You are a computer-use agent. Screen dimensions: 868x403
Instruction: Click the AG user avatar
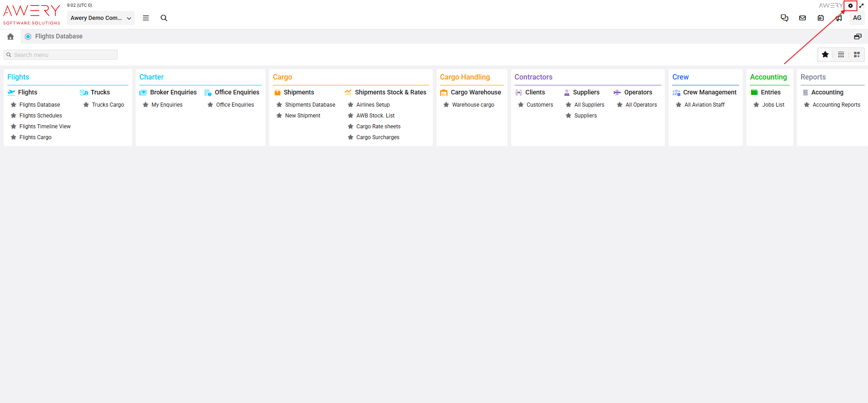coord(857,18)
